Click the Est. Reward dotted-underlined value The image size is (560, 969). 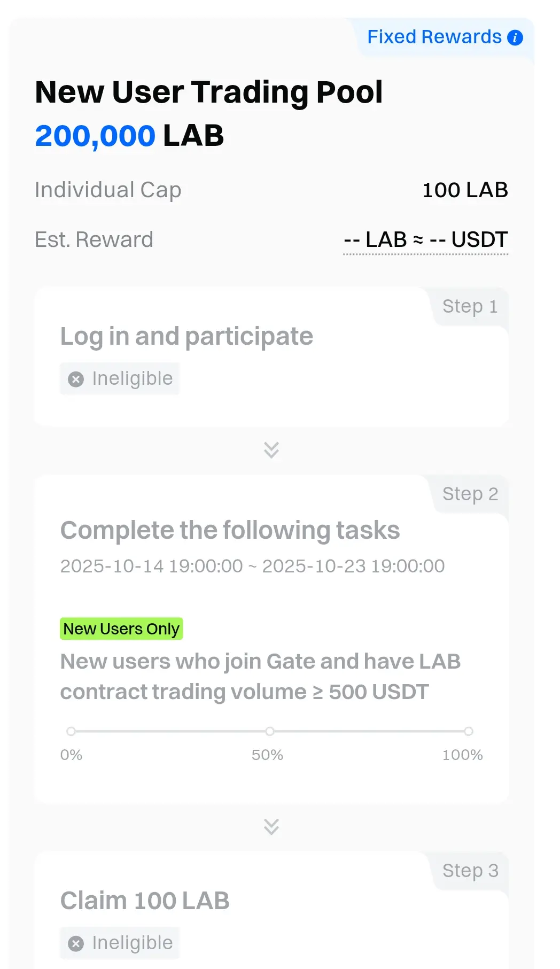(425, 240)
